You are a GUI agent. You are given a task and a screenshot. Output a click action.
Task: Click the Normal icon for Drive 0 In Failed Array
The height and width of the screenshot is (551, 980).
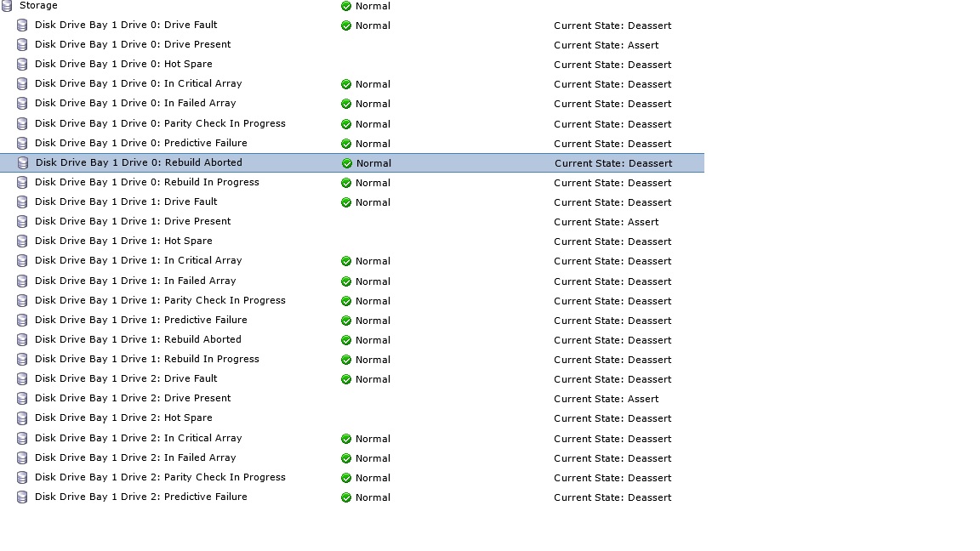coord(345,103)
